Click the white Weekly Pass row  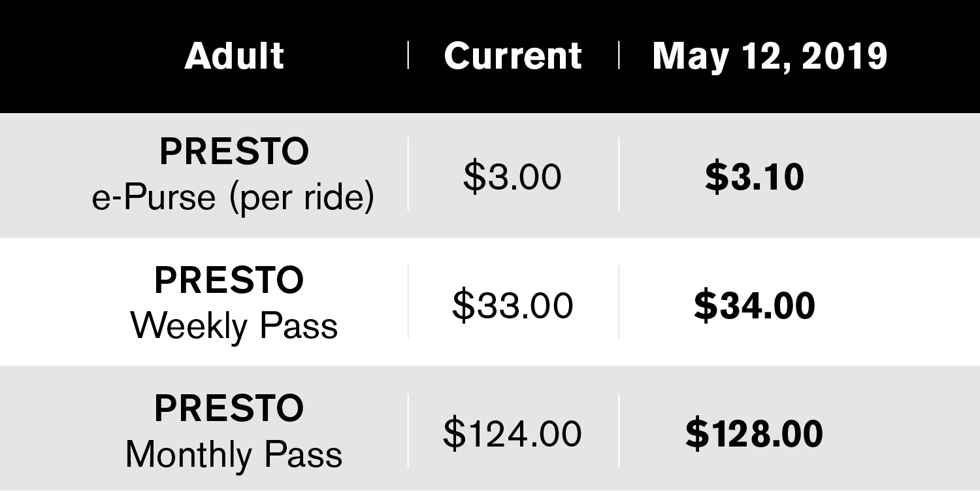click(490, 301)
